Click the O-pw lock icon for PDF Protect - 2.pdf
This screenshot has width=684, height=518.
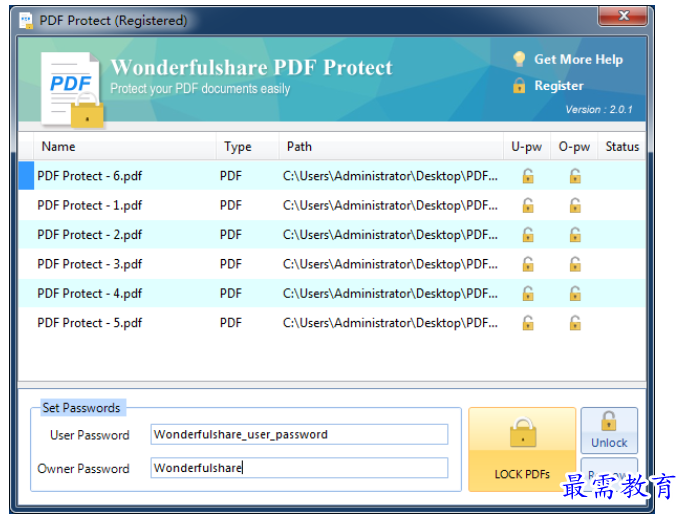click(575, 235)
